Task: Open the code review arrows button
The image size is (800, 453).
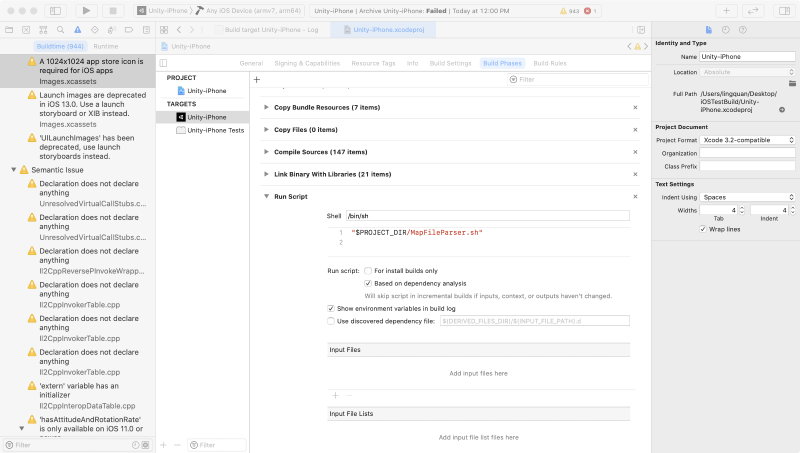Action: tap(753, 10)
